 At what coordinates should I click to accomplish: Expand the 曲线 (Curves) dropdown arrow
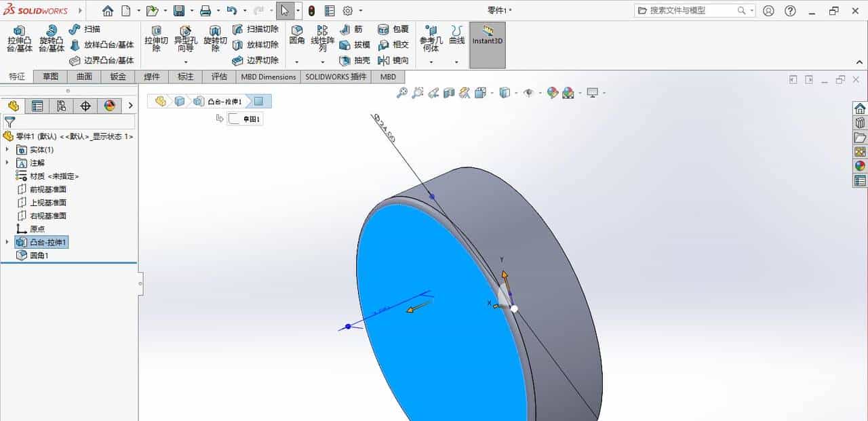click(x=456, y=63)
